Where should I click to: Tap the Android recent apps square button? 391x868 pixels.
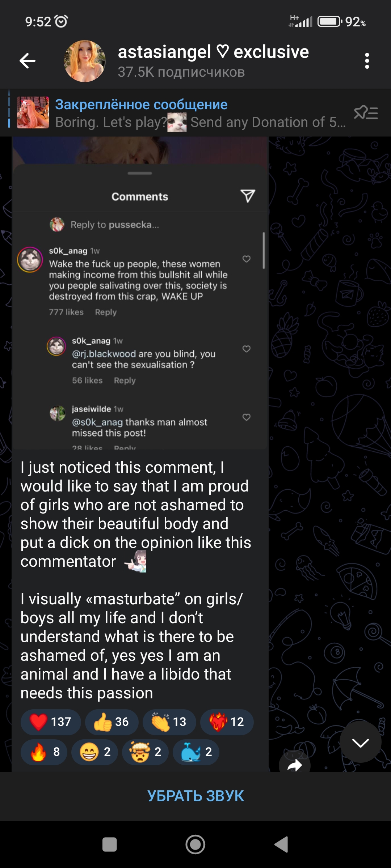point(109,845)
